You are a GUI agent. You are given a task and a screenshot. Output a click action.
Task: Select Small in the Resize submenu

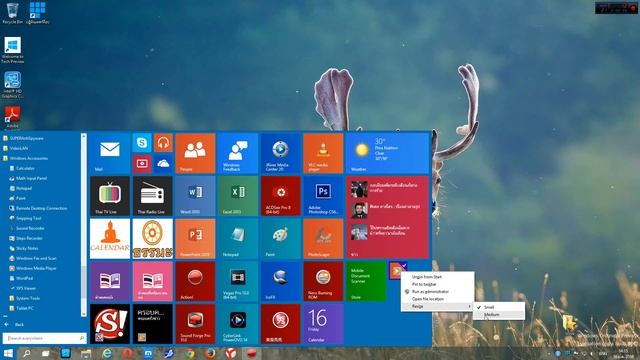(499, 307)
